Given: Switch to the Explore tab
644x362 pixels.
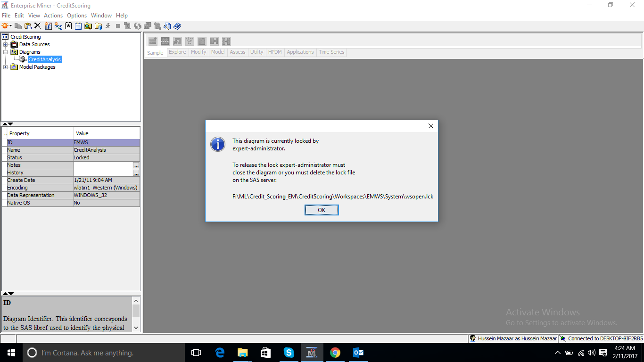Looking at the screenshot, I should (x=177, y=52).
